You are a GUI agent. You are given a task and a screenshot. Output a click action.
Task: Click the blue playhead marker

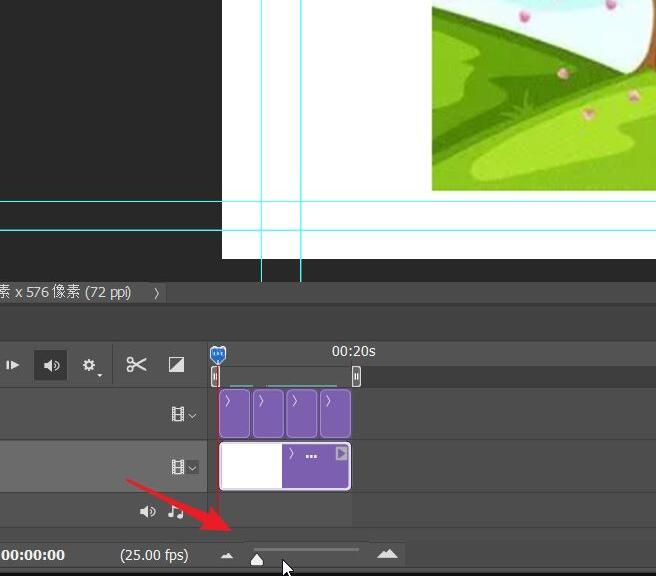tap(218, 354)
